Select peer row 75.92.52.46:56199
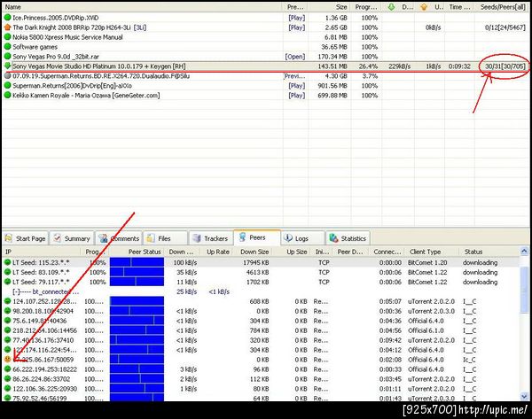532x419 pixels. tap(262, 398)
